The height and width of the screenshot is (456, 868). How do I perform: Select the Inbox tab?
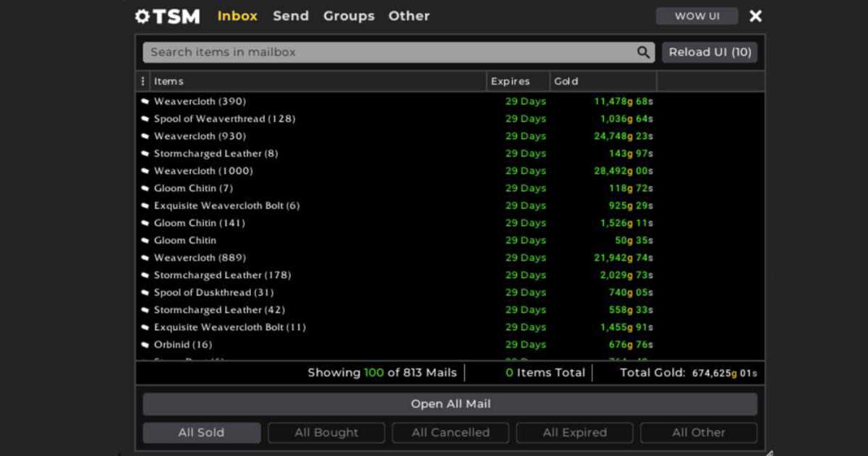237,15
